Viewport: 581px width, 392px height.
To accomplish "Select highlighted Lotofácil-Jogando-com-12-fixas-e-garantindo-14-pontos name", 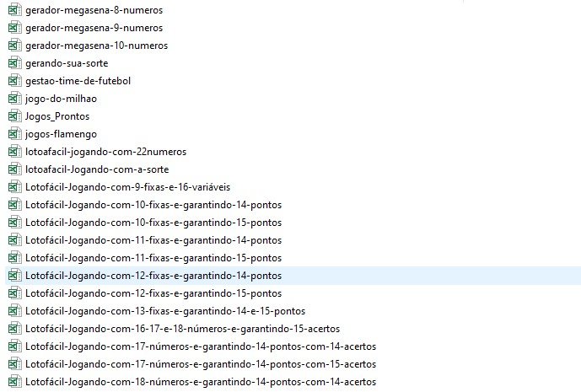I will 153,276.
